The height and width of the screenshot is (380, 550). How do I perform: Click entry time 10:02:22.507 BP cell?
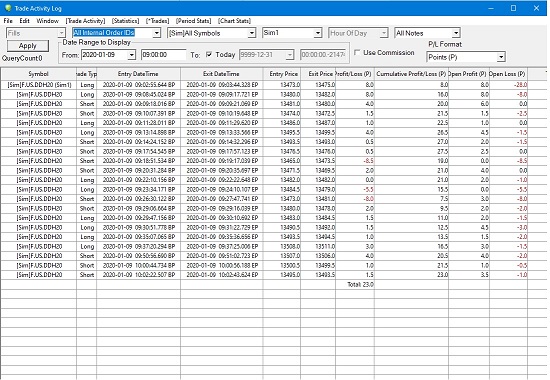tap(138, 275)
